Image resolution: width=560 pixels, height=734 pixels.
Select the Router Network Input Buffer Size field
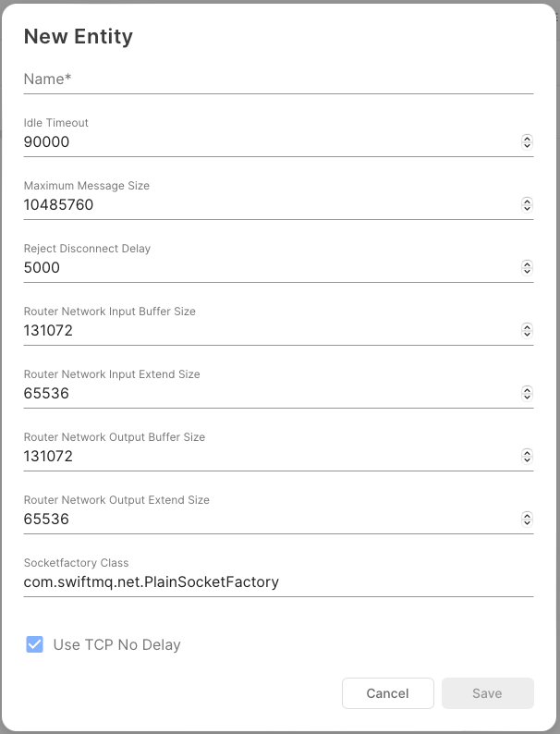point(268,331)
